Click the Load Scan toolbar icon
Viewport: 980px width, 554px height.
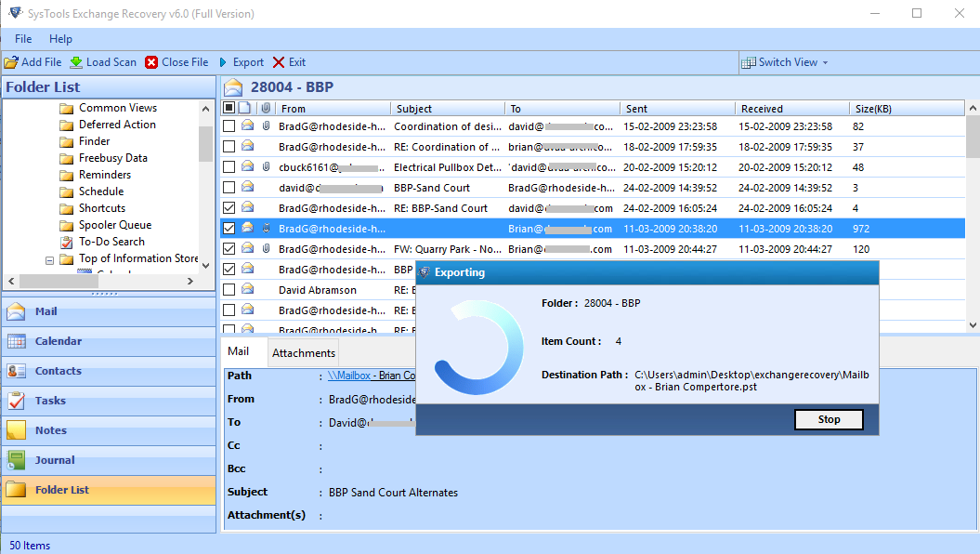(x=76, y=62)
